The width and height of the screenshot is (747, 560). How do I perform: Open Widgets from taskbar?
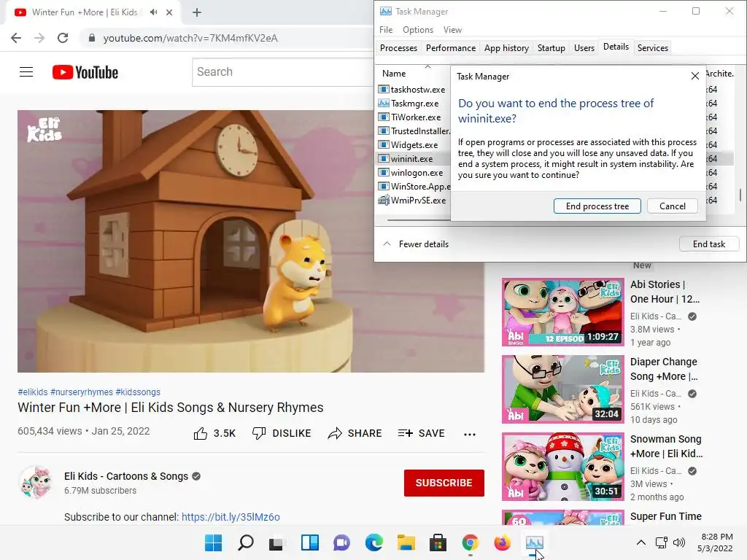(x=309, y=542)
